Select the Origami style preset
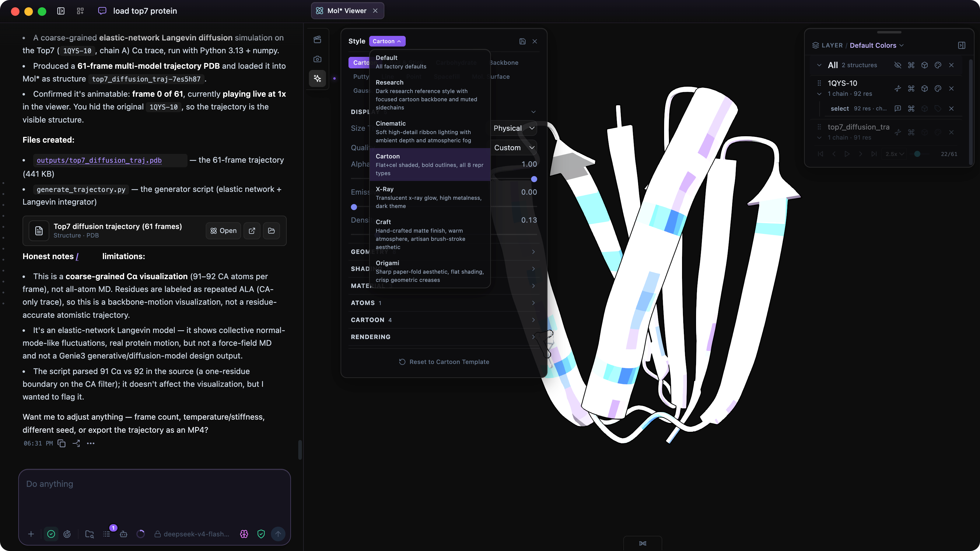Image resolution: width=980 pixels, height=551 pixels. click(429, 271)
